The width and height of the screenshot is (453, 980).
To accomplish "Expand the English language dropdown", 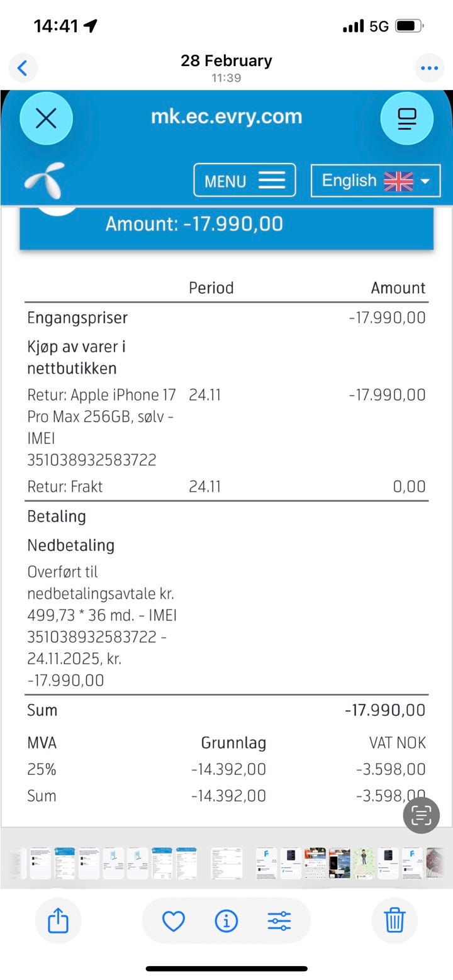I will point(376,181).
